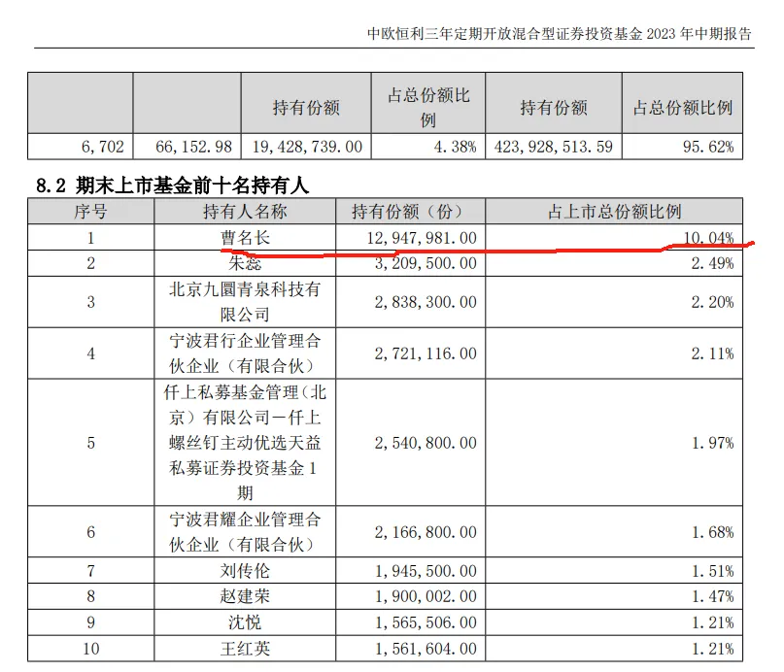The height and width of the screenshot is (672, 784).
Task: Select holder name 朱蕊
Action: tap(245, 263)
